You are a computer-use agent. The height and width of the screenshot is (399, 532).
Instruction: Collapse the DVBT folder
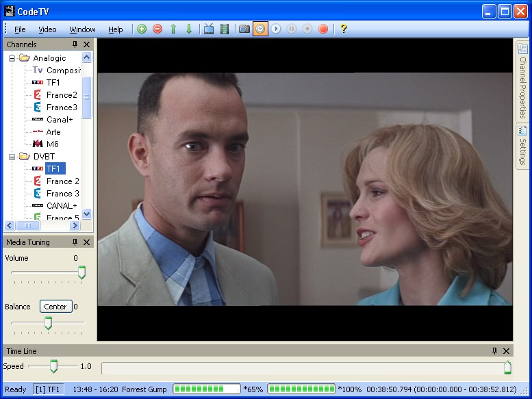point(12,157)
